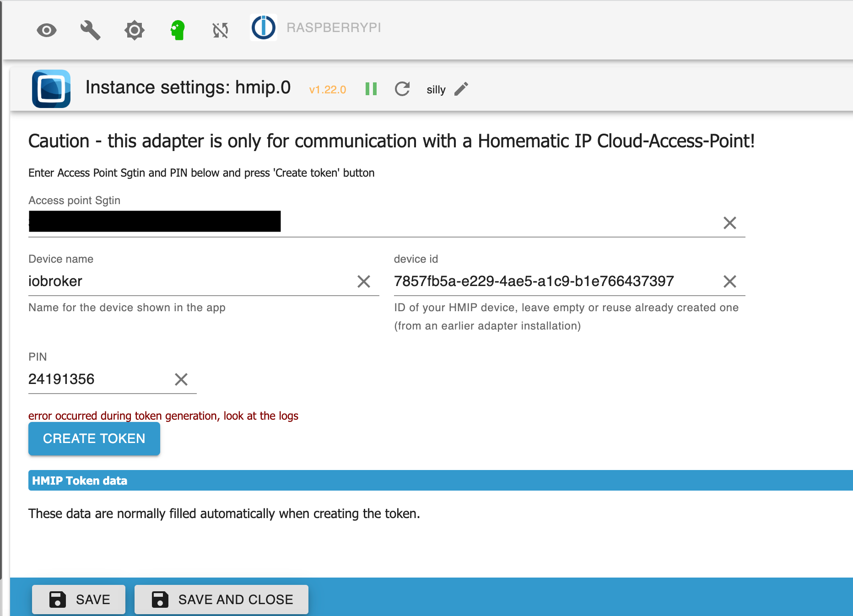
Task: Click 'Name for the device shown' hint
Action: 127,308
